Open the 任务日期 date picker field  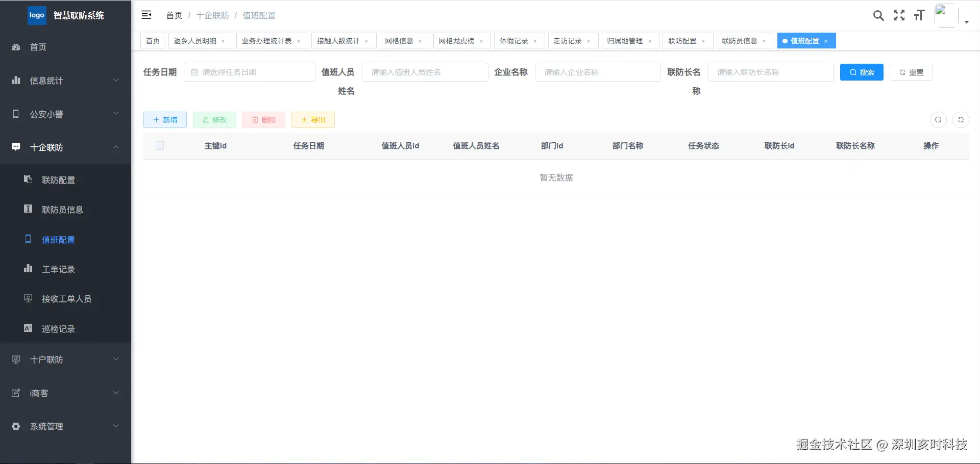point(249,72)
